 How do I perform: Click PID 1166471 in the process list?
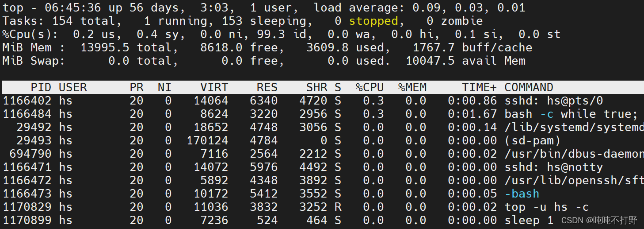coord(27,167)
